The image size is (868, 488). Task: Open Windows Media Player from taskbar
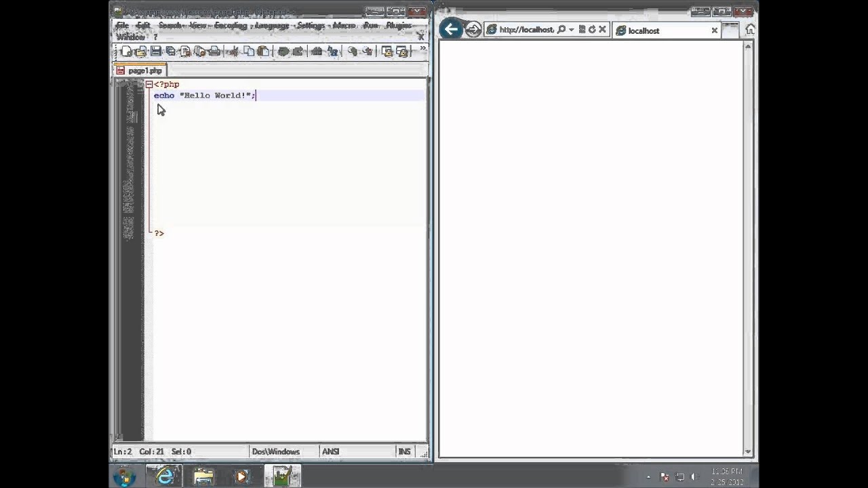click(241, 476)
